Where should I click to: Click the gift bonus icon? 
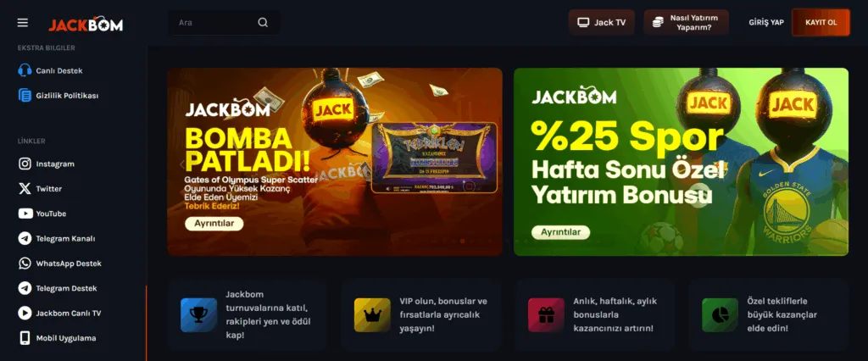pyautogui.click(x=546, y=315)
